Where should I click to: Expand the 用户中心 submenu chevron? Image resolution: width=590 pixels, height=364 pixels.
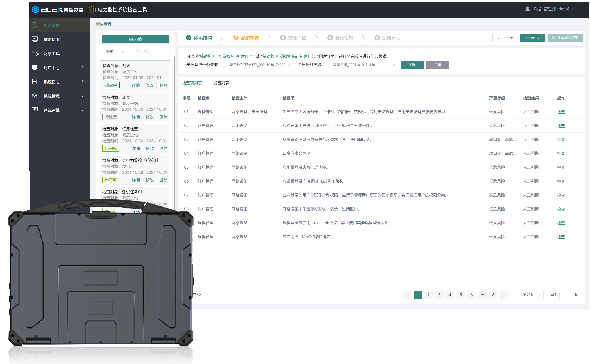pyautogui.click(x=83, y=67)
